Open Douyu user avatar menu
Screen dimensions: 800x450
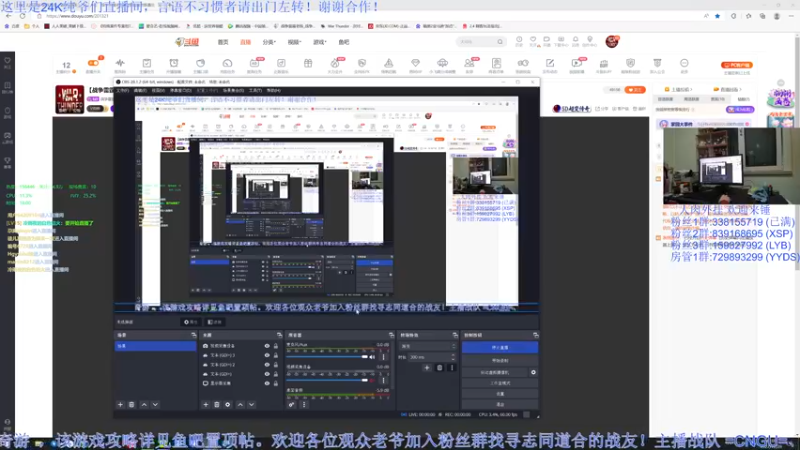coord(612,41)
